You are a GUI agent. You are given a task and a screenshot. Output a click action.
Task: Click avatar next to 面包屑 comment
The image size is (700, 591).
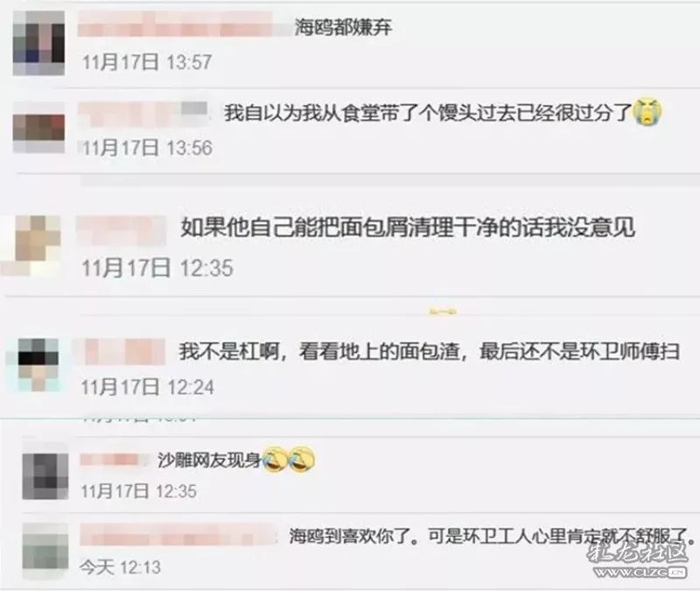[x=31, y=246]
